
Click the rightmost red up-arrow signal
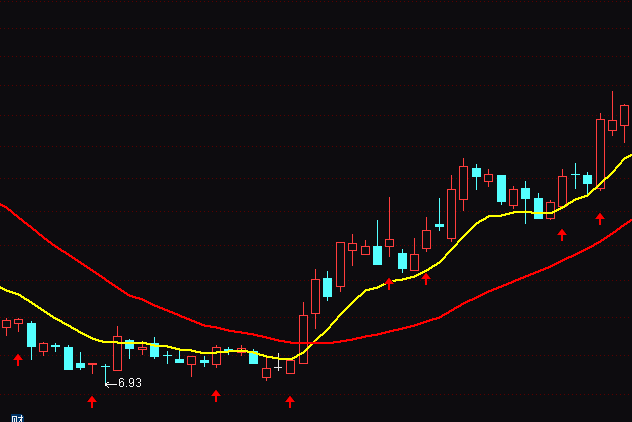tap(600, 218)
